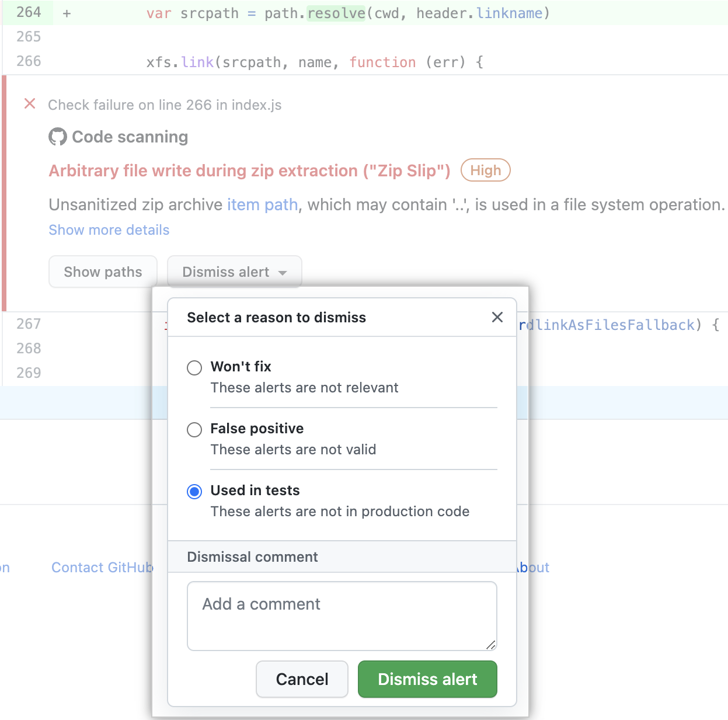Viewport: 728px width, 720px height.
Task: Open the Dismiss alert dropdown
Action: 234,272
